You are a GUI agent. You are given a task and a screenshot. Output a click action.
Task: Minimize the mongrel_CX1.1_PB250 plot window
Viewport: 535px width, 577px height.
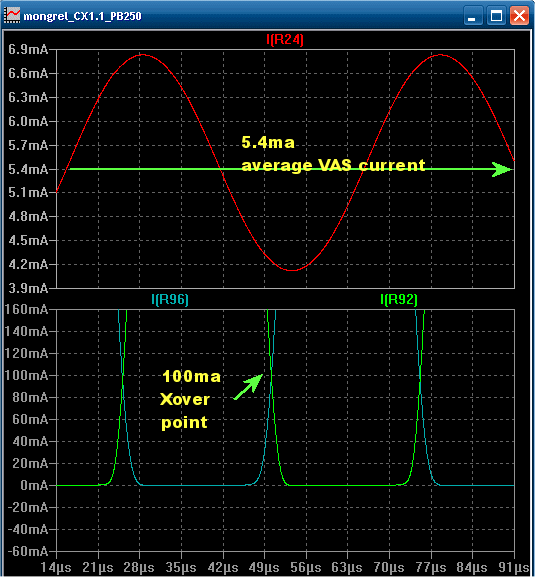tap(473, 16)
